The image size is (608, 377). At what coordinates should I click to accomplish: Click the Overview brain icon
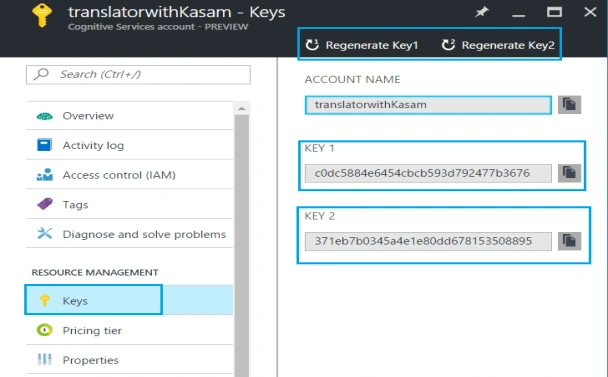[45, 116]
